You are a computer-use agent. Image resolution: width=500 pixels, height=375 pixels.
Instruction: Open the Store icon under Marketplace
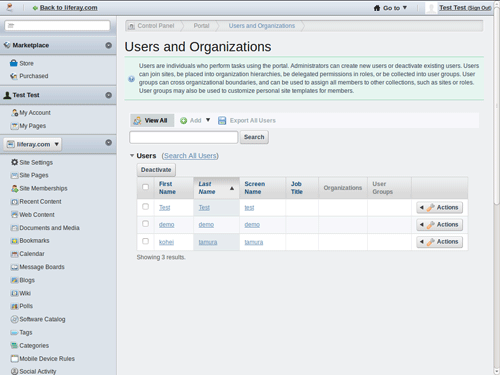(14, 63)
